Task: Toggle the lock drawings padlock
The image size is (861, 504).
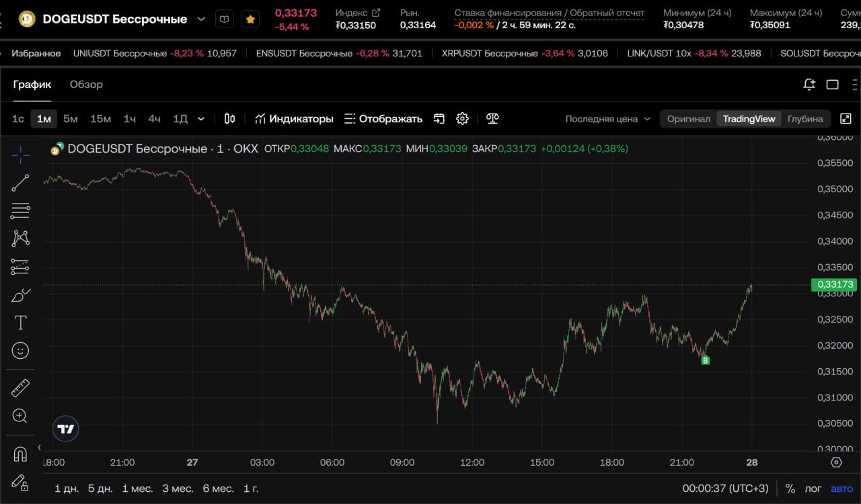Action: point(21,482)
